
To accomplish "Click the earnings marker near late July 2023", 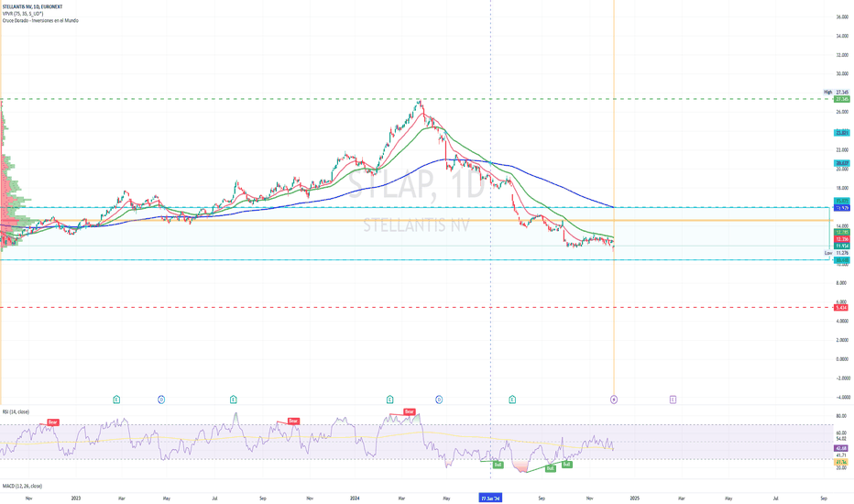I will click(233, 400).
